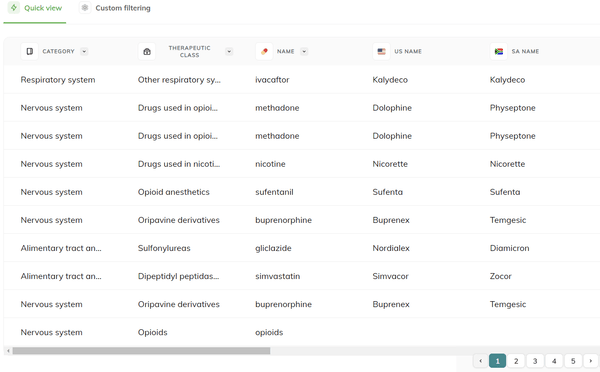Click the SA NAME column header
The height and width of the screenshot is (372, 600).
[x=525, y=51]
